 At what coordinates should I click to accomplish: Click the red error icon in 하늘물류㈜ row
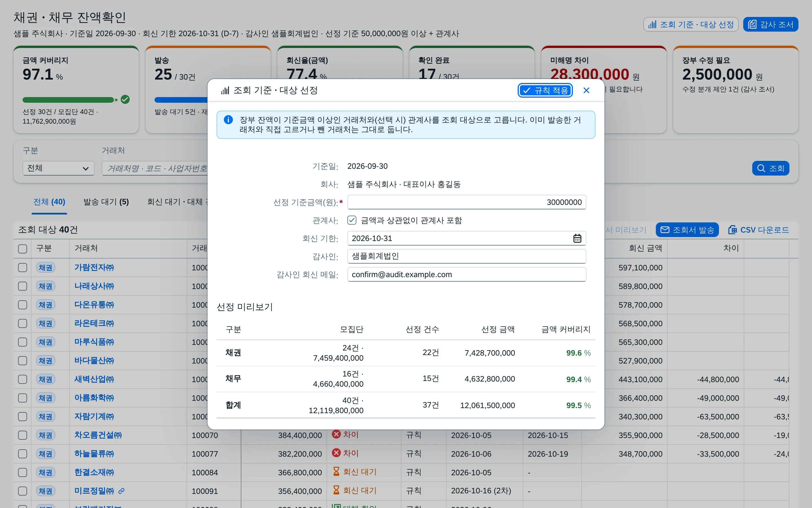tap(336, 453)
